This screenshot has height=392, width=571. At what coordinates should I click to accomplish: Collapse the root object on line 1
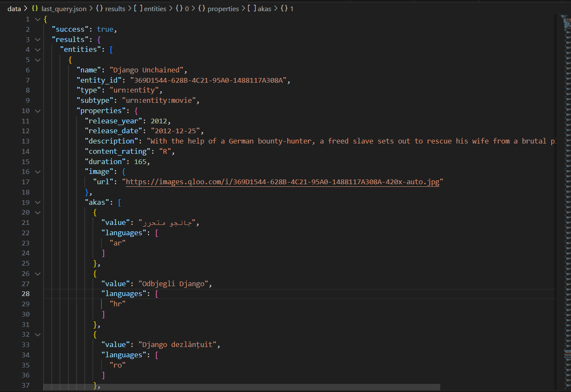38,19
